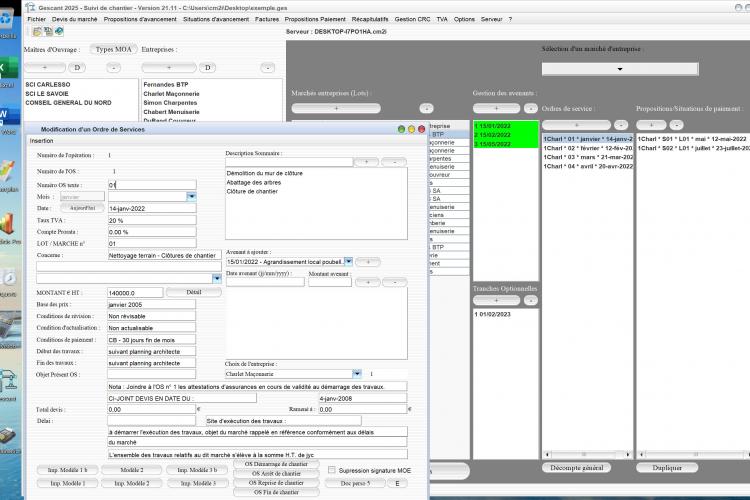Open the Situations d'avancement menu
This screenshot has width=750, height=500.
tap(216, 19)
